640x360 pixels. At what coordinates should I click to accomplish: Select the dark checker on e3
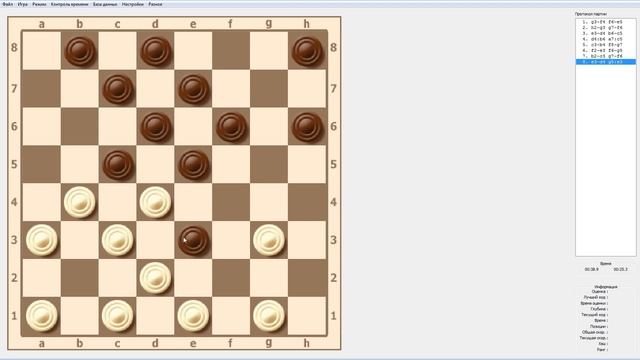193,240
